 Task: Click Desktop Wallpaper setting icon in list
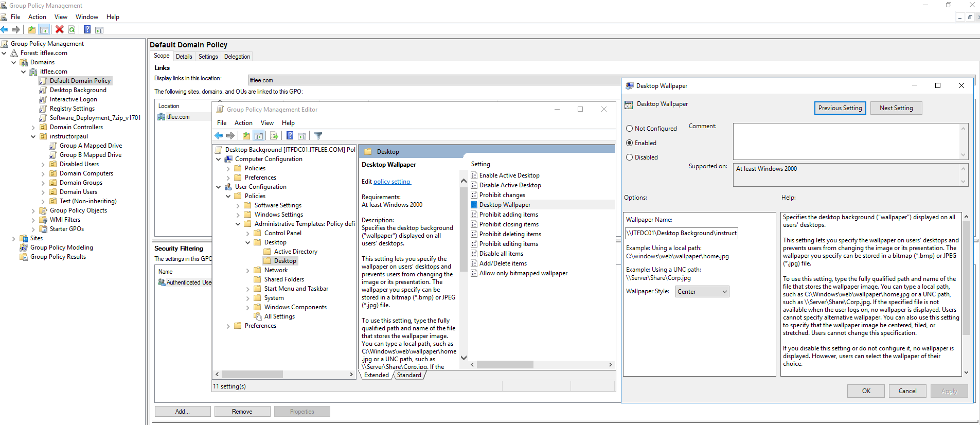tap(474, 205)
